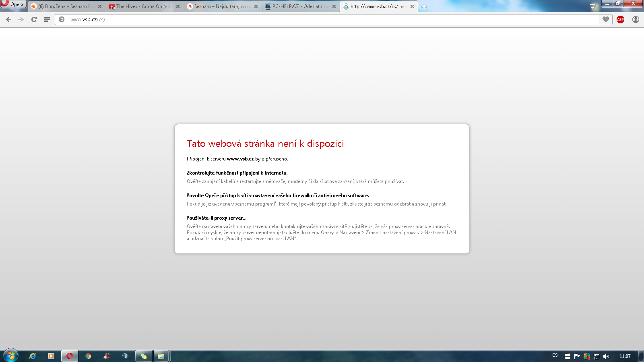Switch to The Hives - Come On tab
644x362 pixels.
click(143, 6)
